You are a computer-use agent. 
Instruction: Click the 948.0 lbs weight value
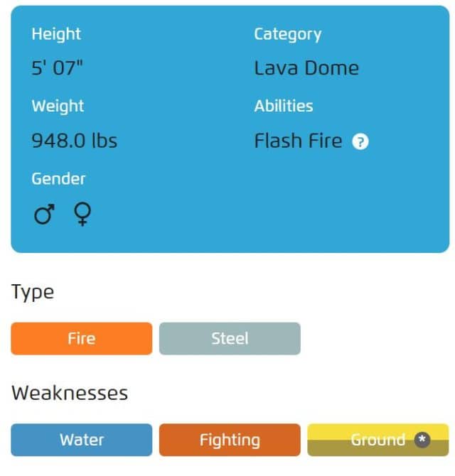coord(74,141)
